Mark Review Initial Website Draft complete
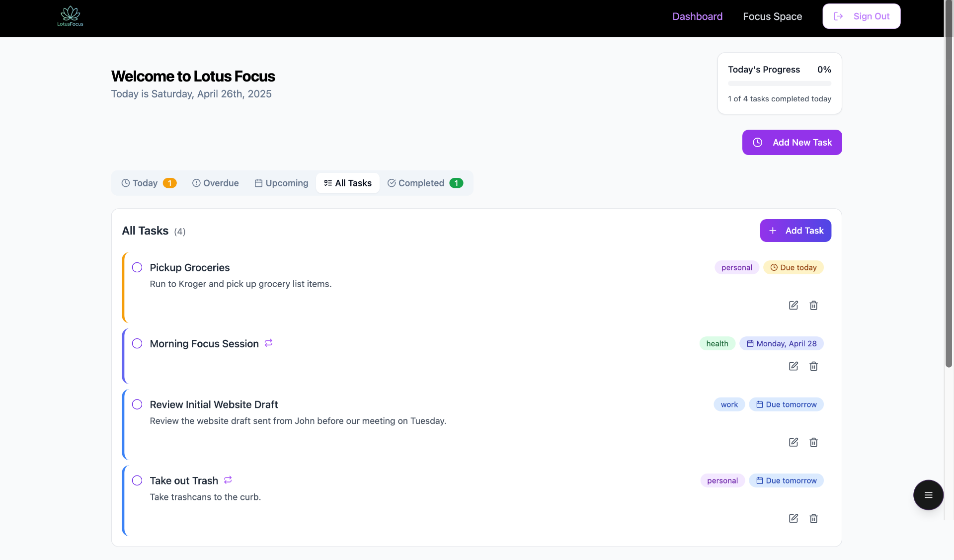Image resolution: width=954 pixels, height=560 pixels. pos(137,404)
